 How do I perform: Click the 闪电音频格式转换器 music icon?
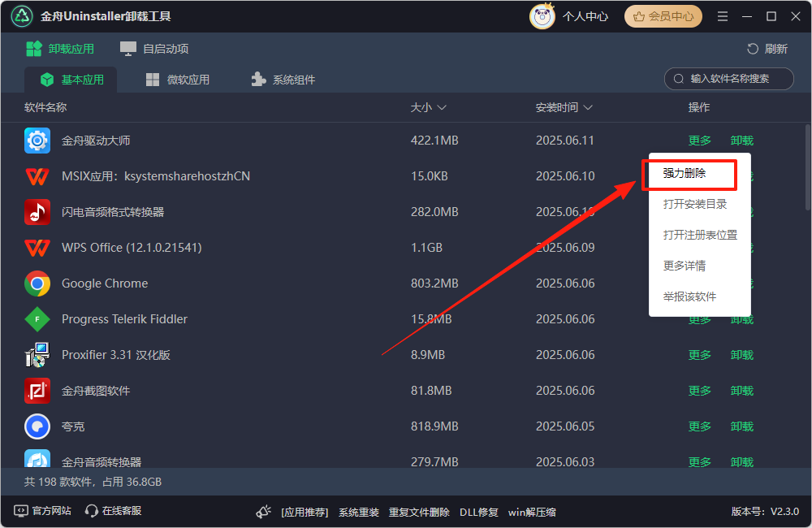[x=37, y=212]
